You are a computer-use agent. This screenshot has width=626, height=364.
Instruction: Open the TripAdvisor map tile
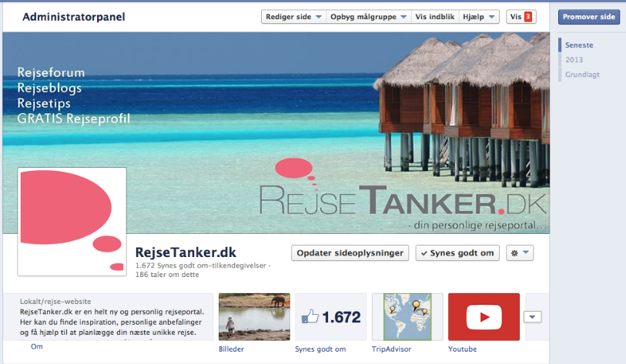[x=407, y=317]
